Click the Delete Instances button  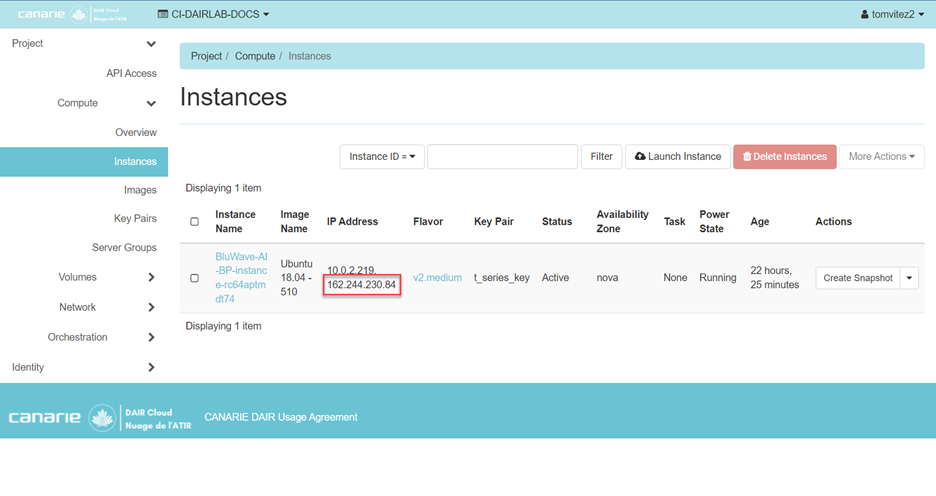point(784,157)
